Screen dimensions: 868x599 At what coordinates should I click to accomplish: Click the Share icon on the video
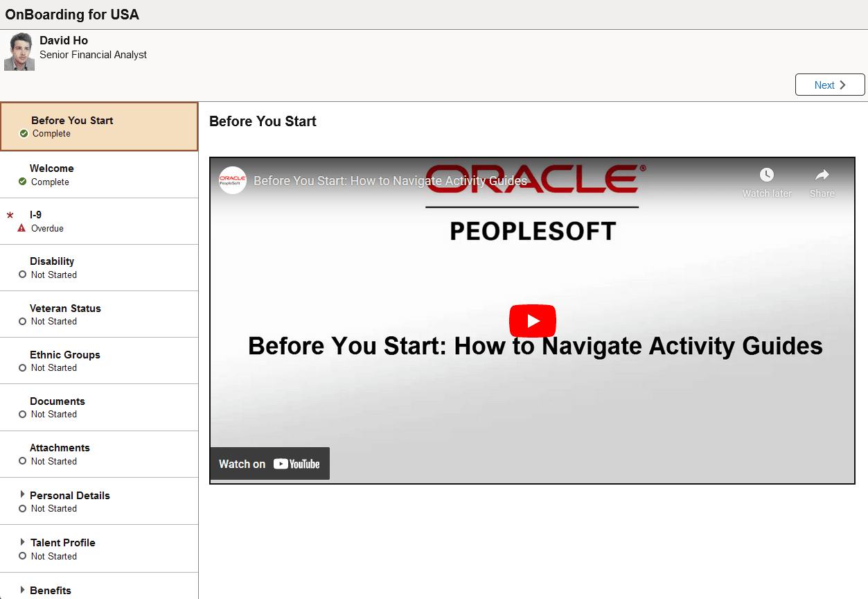coord(822,175)
